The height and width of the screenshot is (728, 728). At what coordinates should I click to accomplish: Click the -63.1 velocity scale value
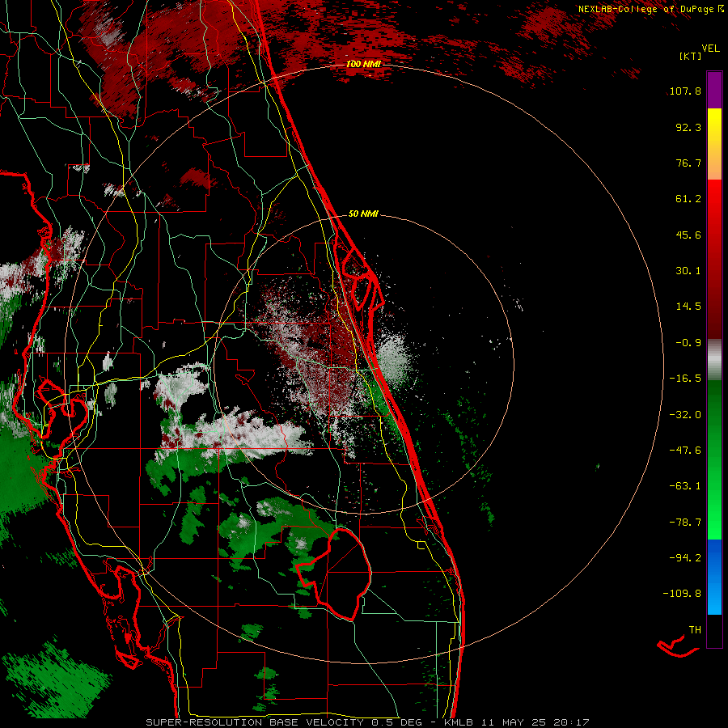point(685,486)
